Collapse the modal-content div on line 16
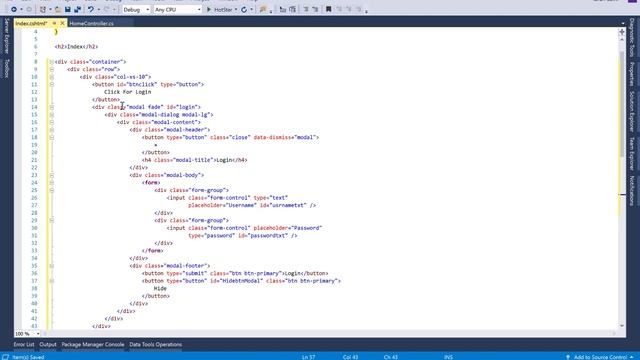 (x=52, y=122)
